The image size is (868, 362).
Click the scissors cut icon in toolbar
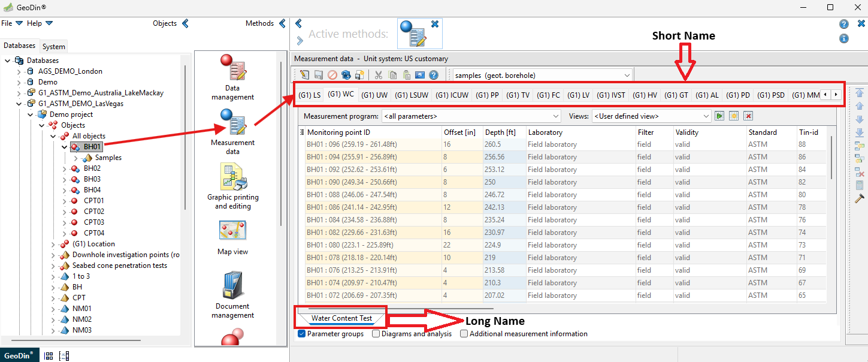pos(378,75)
